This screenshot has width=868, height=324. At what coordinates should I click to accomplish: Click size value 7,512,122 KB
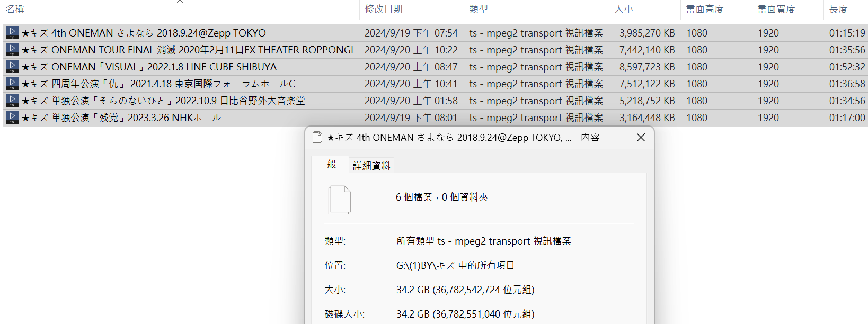647,84
